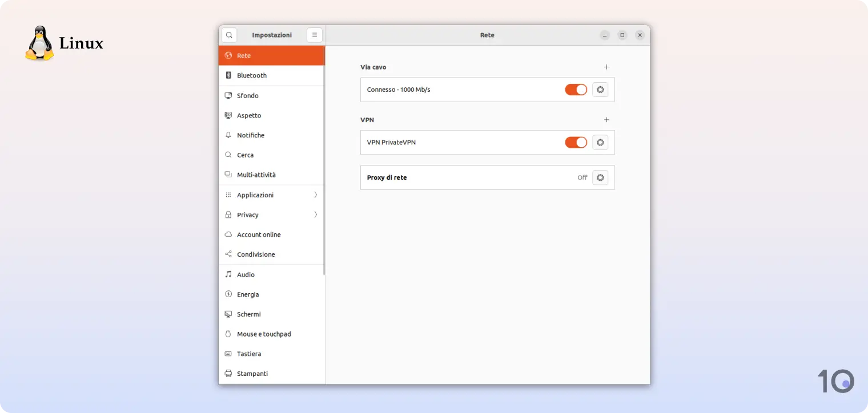Click the Off status in Proxy row
This screenshot has width=868, height=413.
click(582, 177)
